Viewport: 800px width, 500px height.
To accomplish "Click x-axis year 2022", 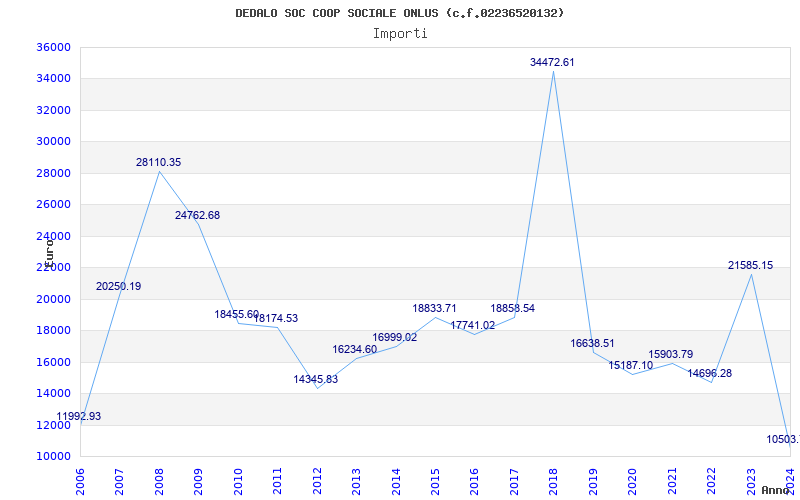I will click(x=712, y=481).
